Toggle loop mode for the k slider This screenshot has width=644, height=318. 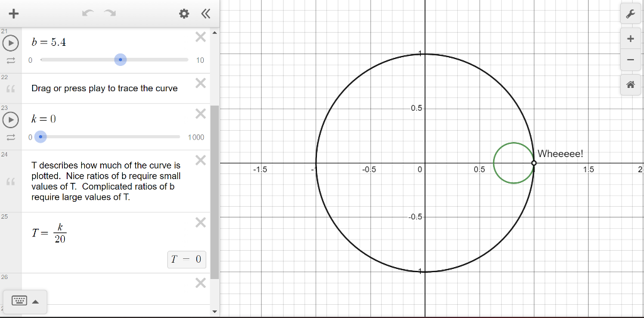point(11,137)
